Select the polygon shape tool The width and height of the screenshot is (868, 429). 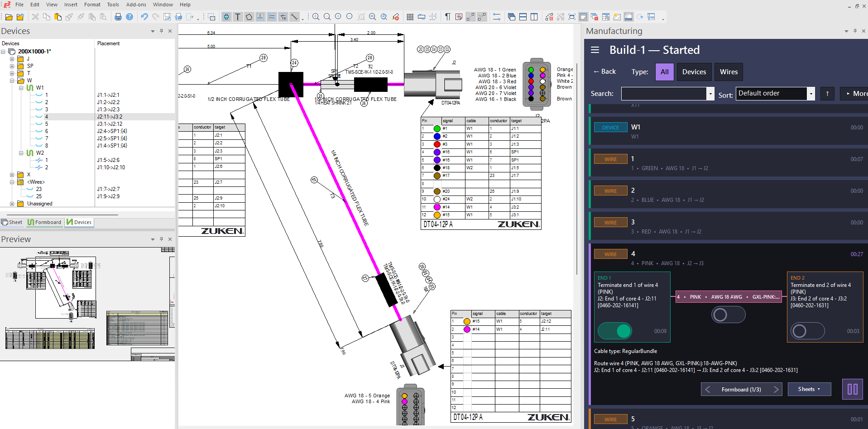pyautogui.click(x=249, y=17)
